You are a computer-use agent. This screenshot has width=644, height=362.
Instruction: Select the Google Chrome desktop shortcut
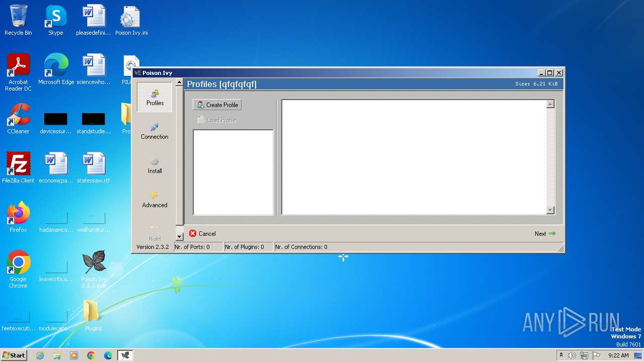tap(18, 270)
